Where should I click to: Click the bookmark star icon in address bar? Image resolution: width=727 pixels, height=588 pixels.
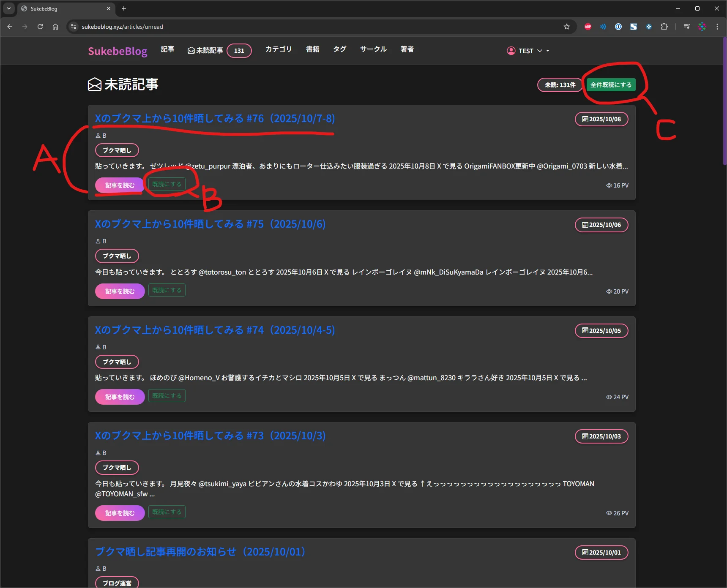point(566,27)
